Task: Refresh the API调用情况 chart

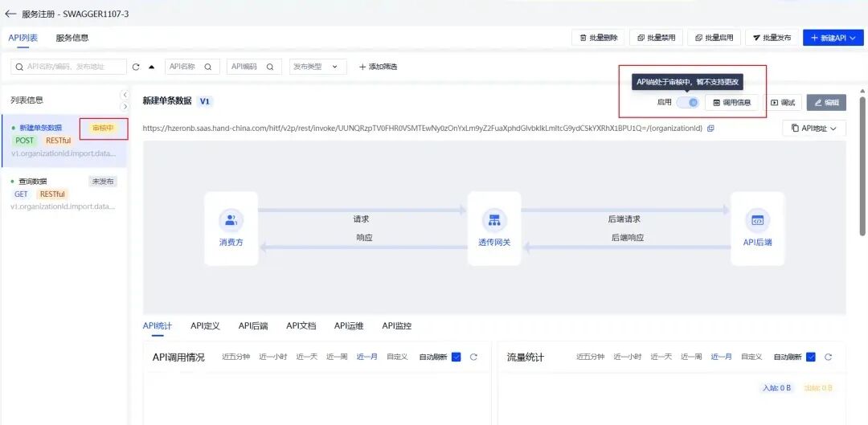Action: [x=474, y=357]
